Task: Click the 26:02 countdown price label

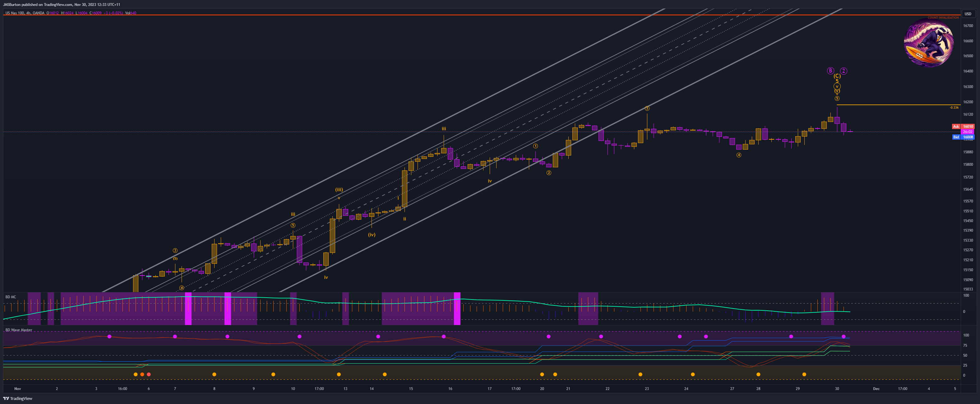Action: [x=968, y=132]
